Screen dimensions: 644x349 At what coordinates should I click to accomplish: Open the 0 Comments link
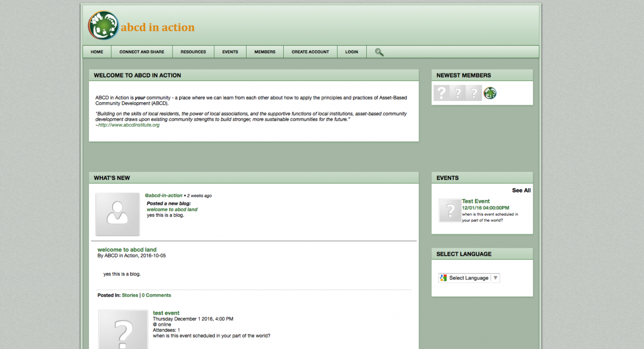(x=156, y=295)
